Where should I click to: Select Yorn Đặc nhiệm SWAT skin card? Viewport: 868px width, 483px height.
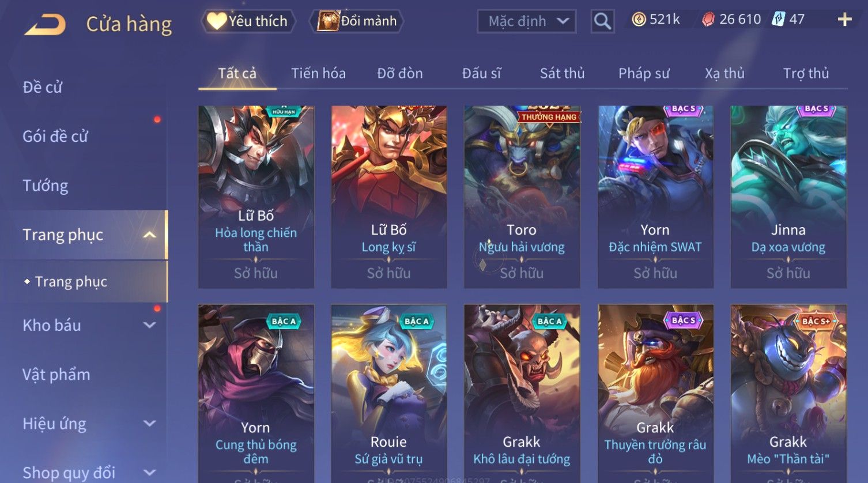click(655, 197)
